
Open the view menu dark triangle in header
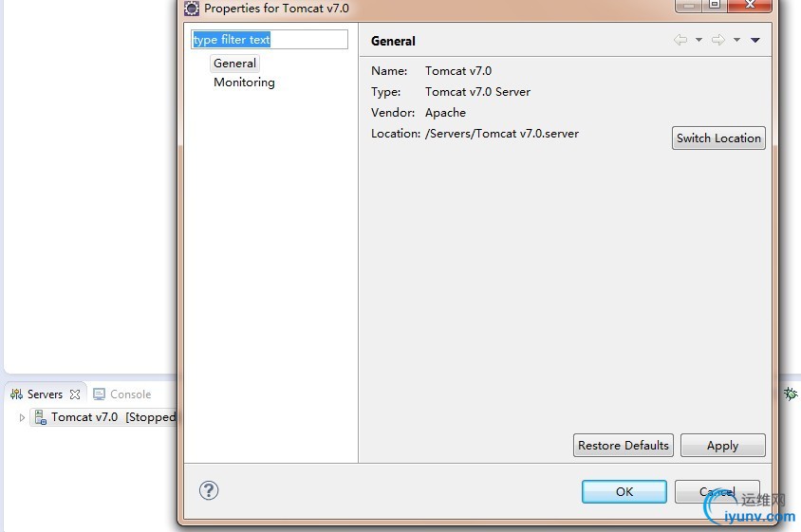click(x=755, y=40)
